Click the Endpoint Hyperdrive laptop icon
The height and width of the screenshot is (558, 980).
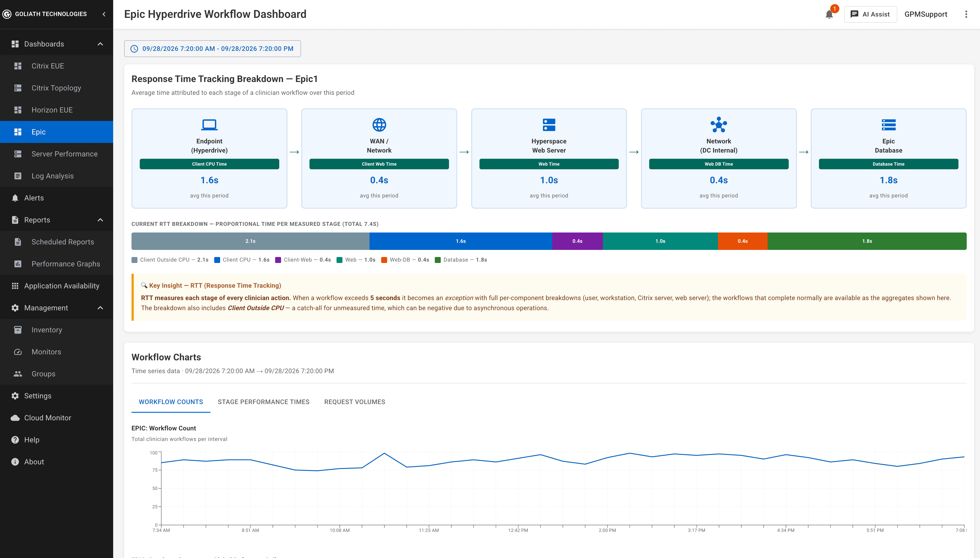point(209,125)
